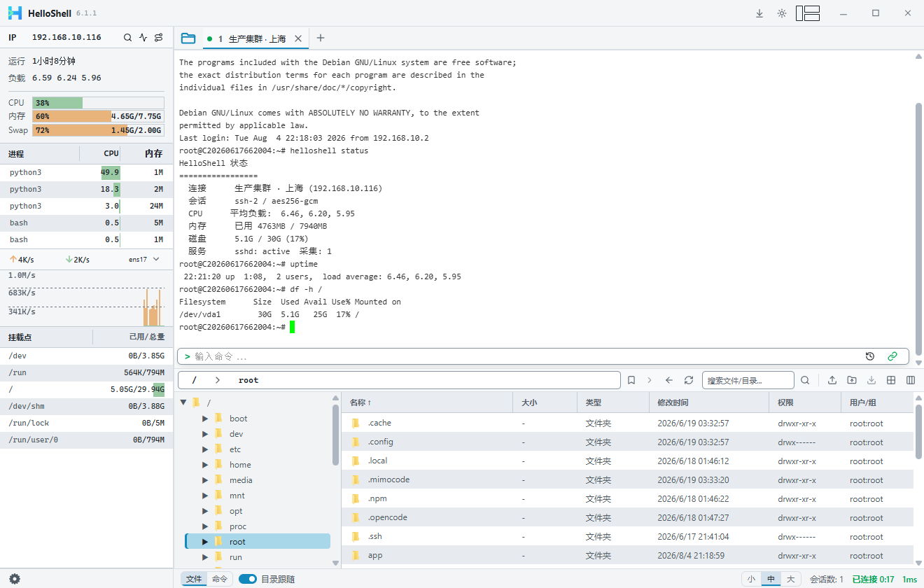Expand the dev folder in tree
This screenshot has width=924, height=588.
(x=205, y=434)
